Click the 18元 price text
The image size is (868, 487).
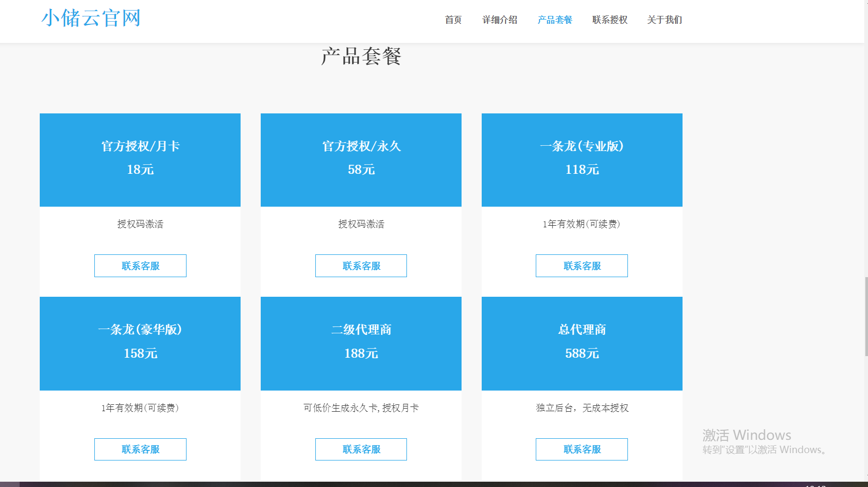pos(140,170)
